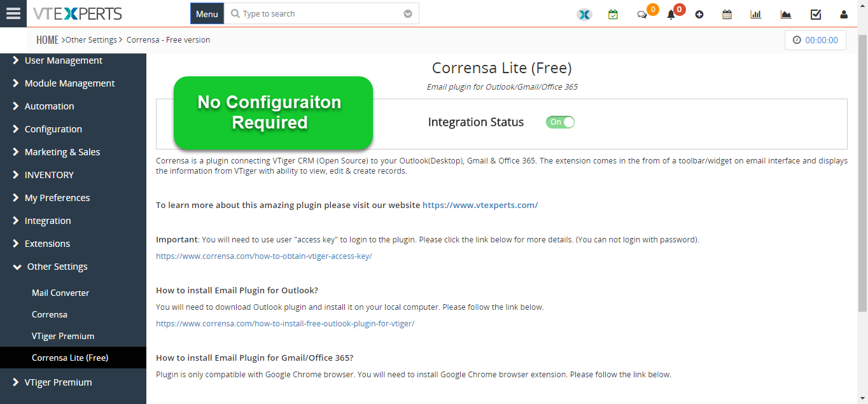Click the Corrensa Lite (Free) heading
The width and height of the screenshot is (868, 404).
click(x=501, y=67)
